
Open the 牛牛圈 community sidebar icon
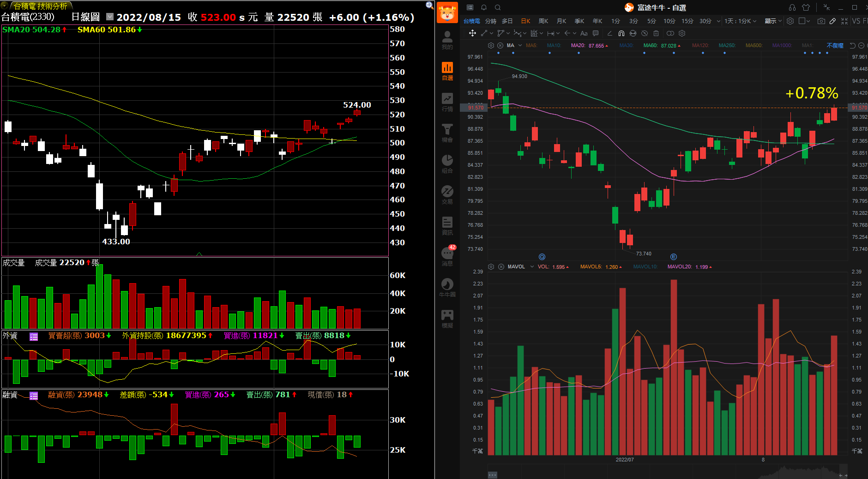pos(447,288)
